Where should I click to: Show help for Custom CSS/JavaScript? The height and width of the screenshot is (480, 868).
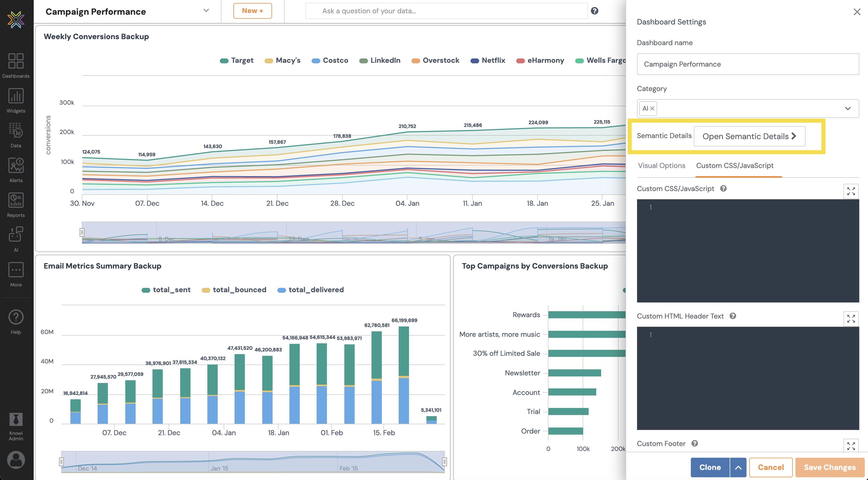pos(723,188)
